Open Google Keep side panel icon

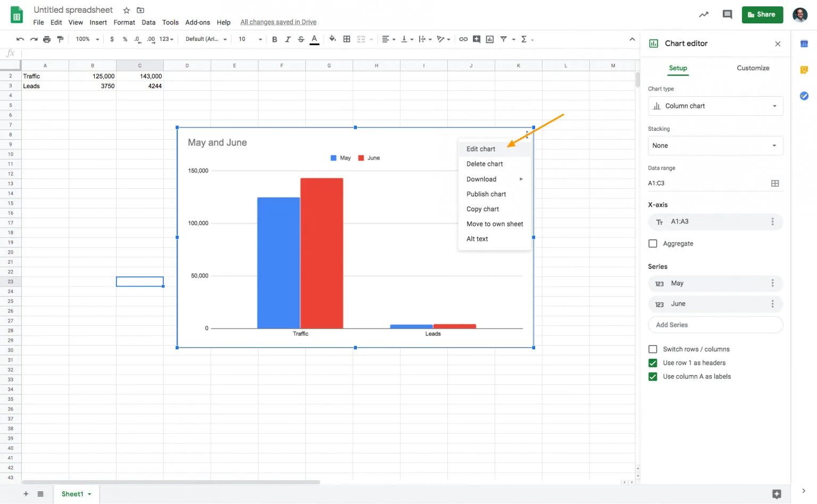(804, 70)
